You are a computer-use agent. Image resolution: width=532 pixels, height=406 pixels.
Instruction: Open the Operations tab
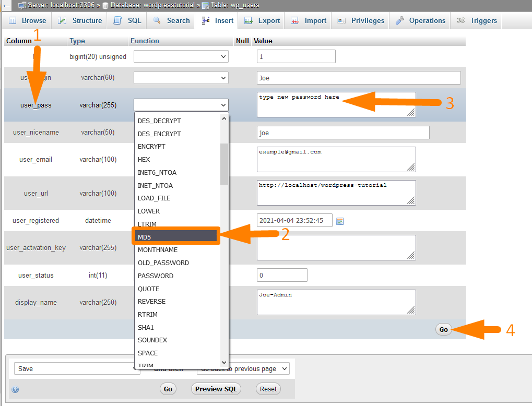pyautogui.click(x=420, y=20)
